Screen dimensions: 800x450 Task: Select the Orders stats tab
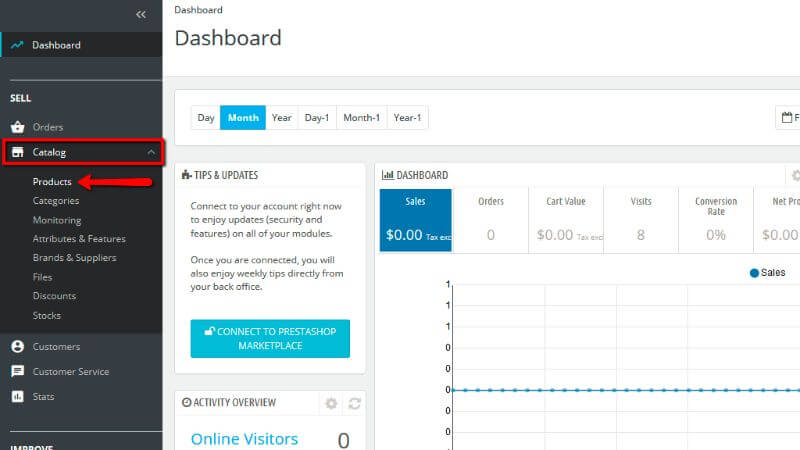(490, 220)
